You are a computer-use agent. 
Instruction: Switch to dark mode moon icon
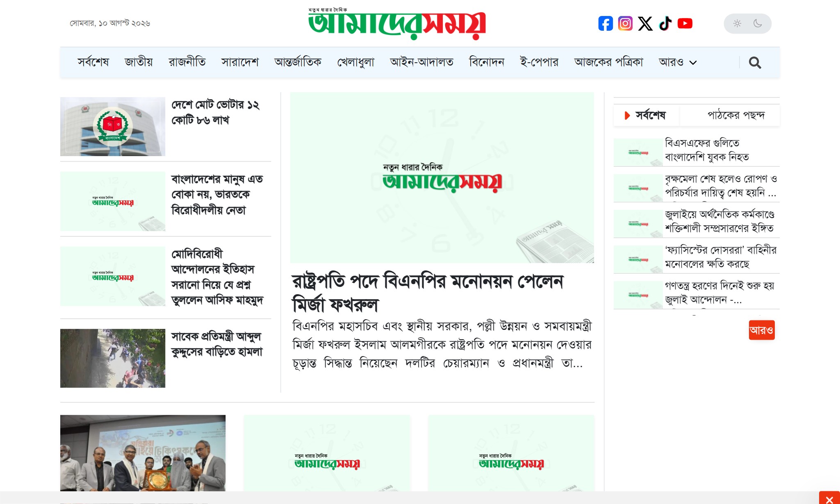(x=758, y=23)
